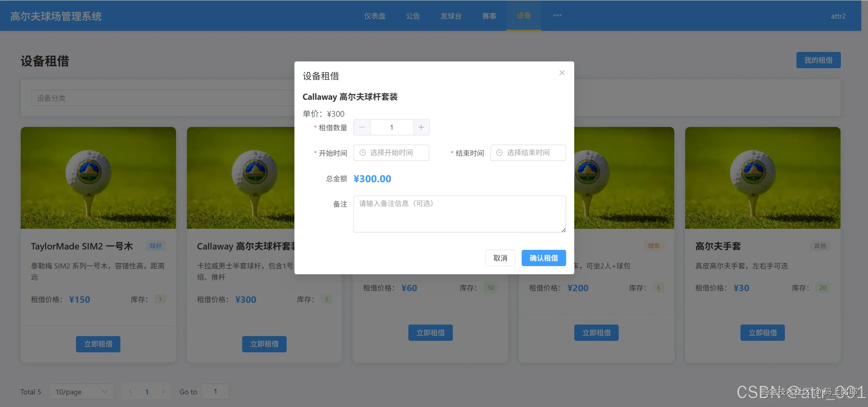Image resolution: width=868 pixels, height=407 pixels.
Task: Click 立即租借 on the ¥60 item card
Action: pos(430,333)
